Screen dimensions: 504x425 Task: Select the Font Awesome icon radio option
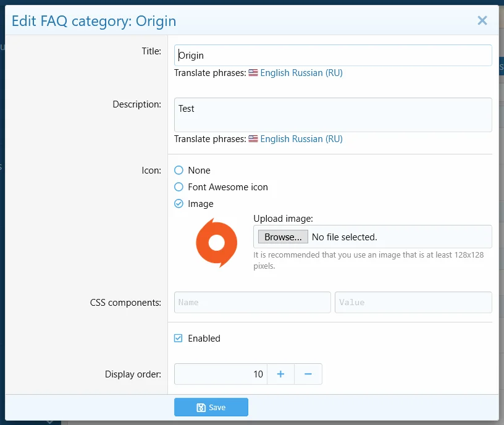(x=179, y=187)
